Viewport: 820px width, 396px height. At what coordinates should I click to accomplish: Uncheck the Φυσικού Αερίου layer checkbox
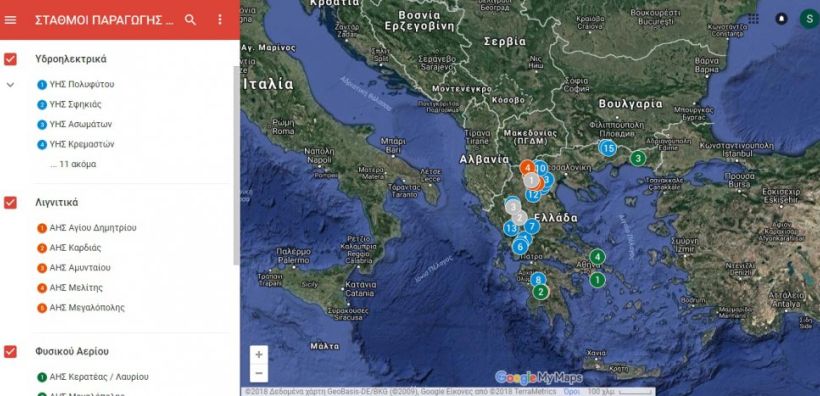tap(10, 352)
